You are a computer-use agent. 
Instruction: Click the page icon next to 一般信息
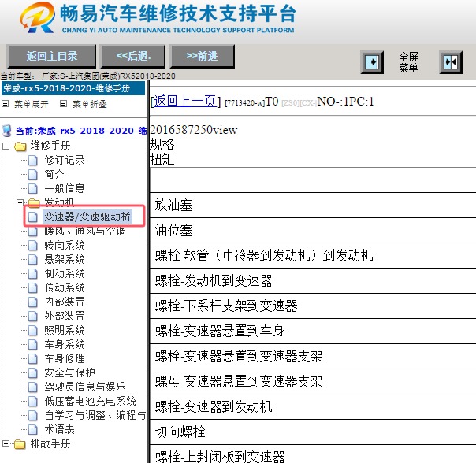coord(33,189)
